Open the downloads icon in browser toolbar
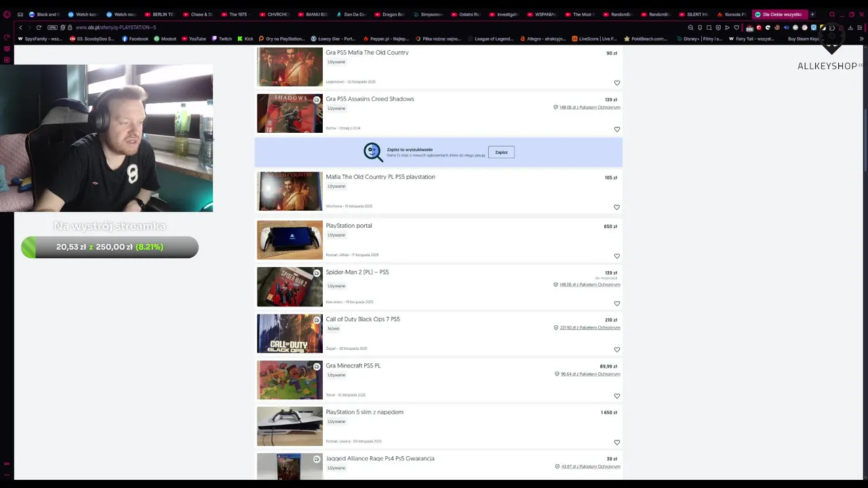 pos(850,28)
